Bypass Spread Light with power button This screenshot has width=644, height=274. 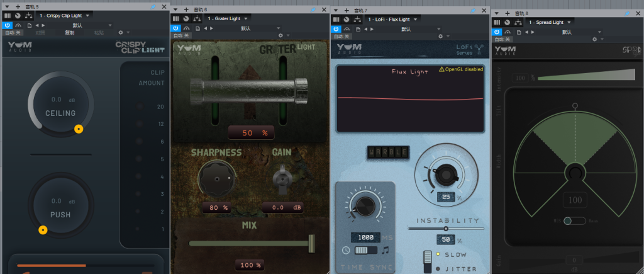coord(497,32)
